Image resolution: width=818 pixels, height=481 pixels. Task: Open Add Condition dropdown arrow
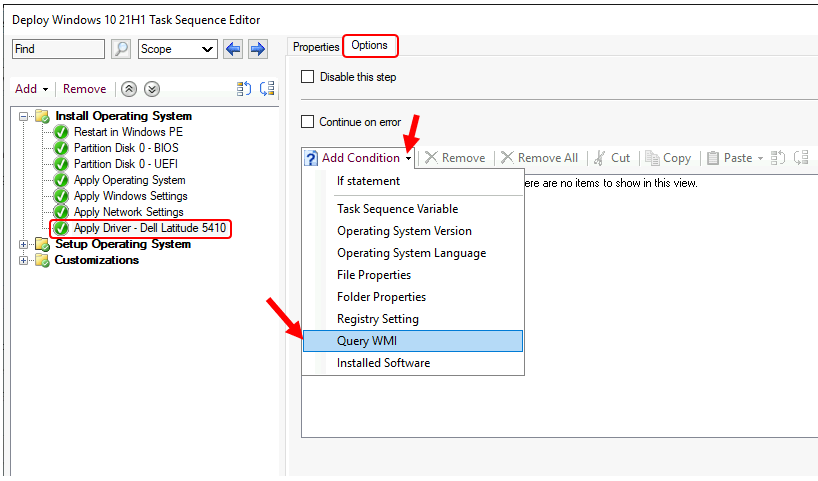(x=408, y=159)
